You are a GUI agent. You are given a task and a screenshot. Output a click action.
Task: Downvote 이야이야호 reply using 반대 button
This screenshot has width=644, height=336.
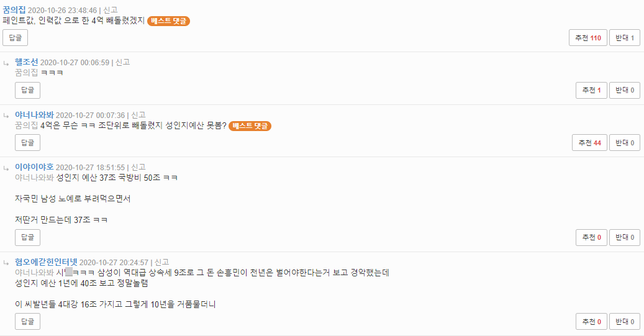(624, 237)
